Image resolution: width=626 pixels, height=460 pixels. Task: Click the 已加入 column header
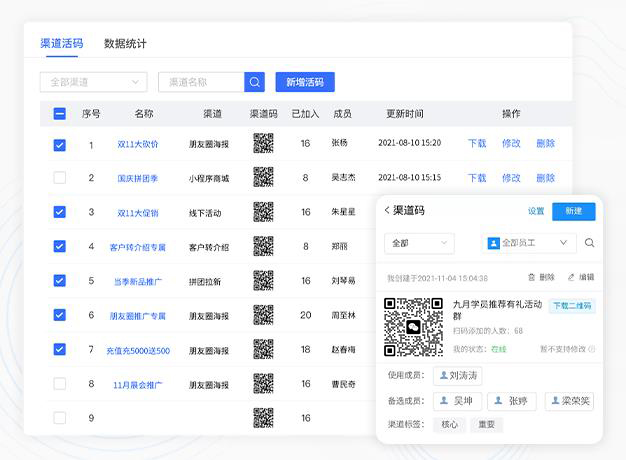(x=305, y=114)
